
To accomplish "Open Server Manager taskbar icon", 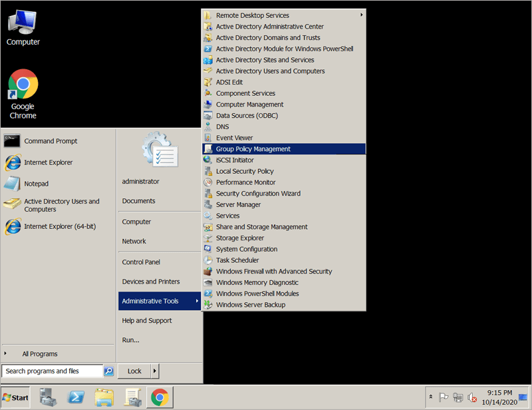I will (x=48, y=398).
